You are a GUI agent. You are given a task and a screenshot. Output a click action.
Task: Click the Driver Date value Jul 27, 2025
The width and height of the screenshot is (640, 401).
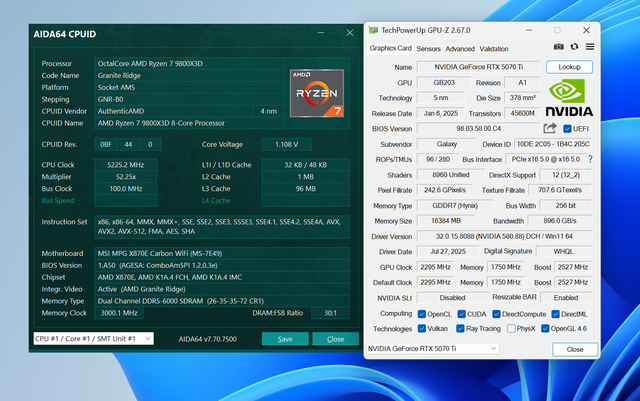[x=448, y=252]
